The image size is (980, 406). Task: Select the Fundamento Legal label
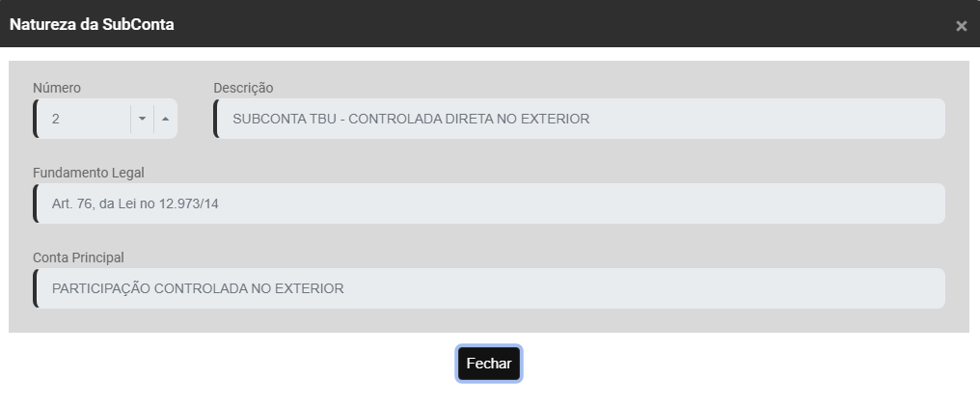[x=88, y=173]
